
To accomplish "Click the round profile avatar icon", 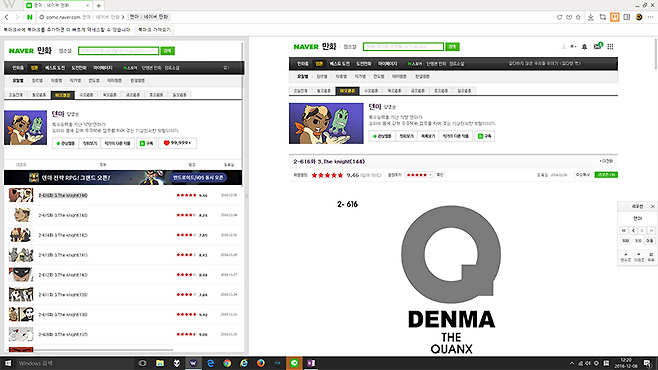I will [639, 17].
